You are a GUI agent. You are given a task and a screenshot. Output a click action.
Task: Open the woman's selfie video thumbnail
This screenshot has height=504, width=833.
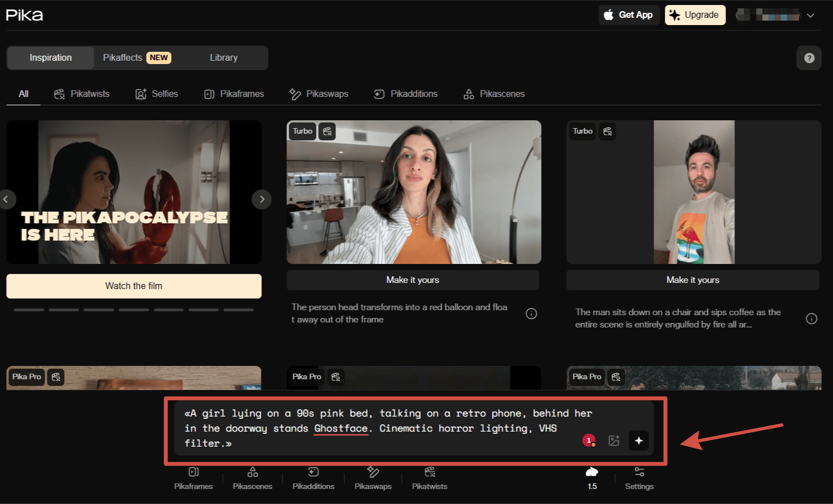414,192
